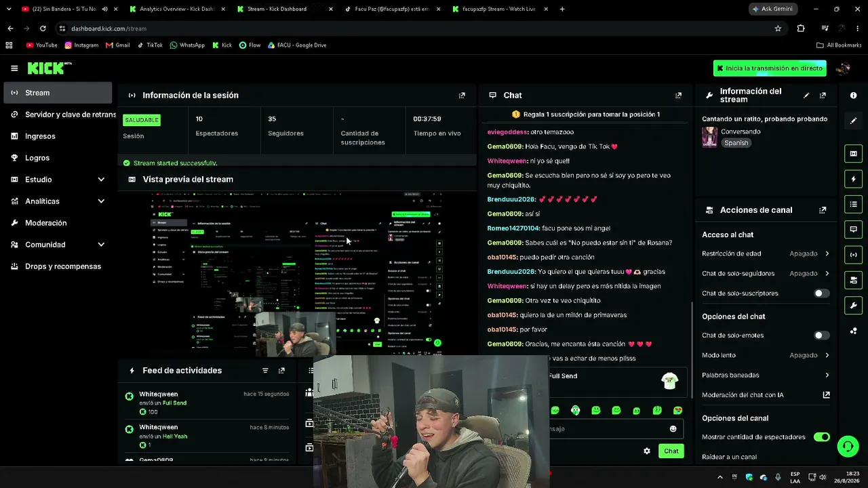Pop out the Información del stream panel
The height and width of the screenshot is (488, 868).
(x=823, y=96)
